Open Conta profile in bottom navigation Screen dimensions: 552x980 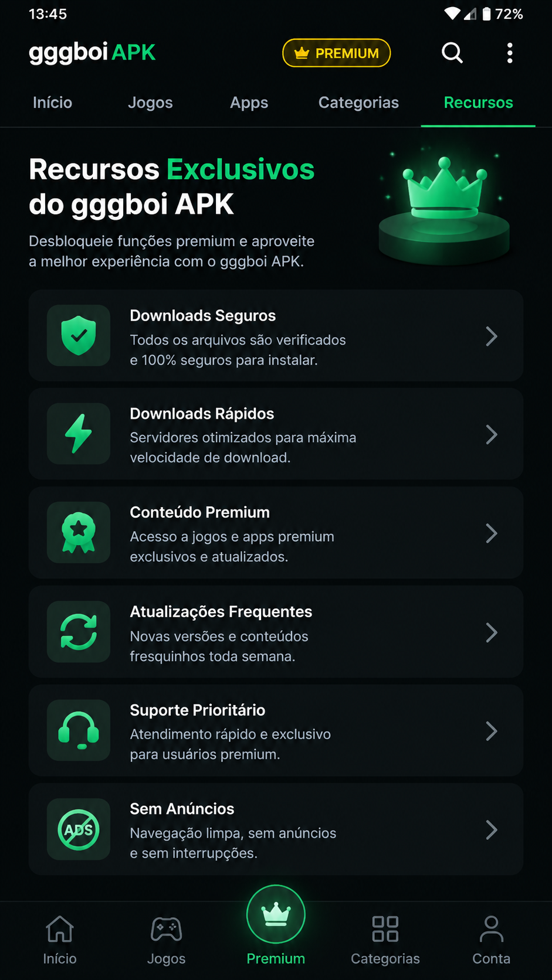491,940
